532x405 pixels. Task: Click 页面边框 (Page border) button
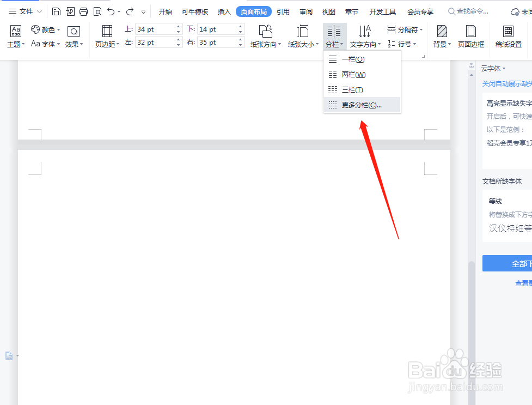(471, 36)
